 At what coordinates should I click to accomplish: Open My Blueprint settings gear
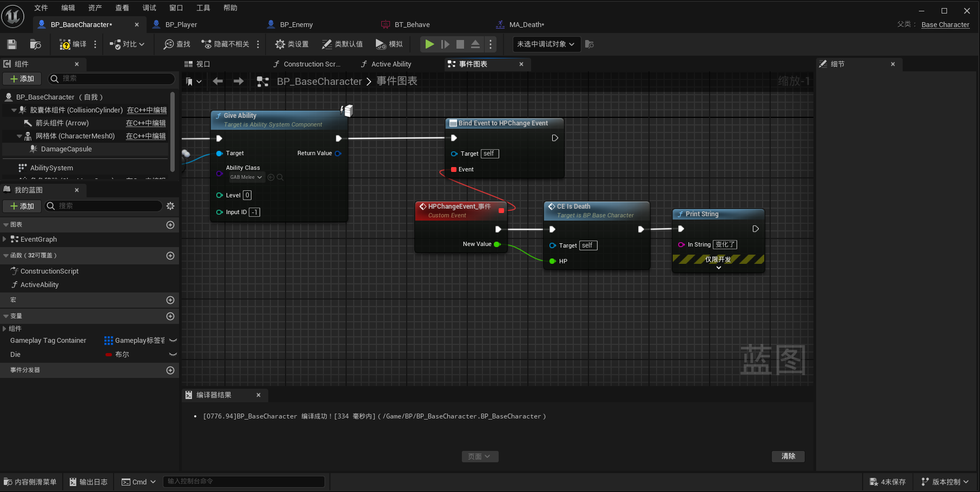tap(170, 206)
